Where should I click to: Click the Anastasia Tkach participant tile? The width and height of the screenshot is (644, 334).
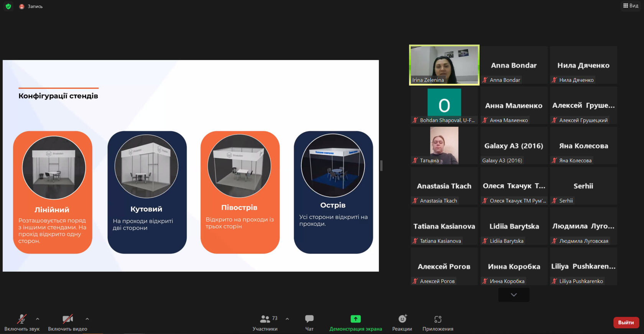point(444,186)
